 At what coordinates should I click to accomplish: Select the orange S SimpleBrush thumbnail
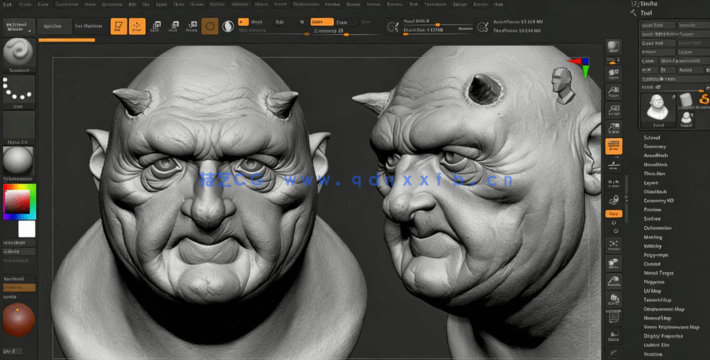704,100
